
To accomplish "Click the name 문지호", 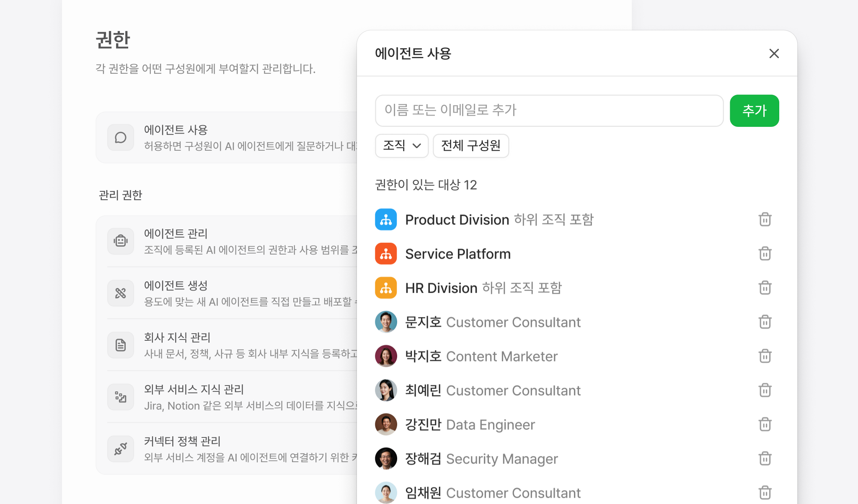I will [x=423, y=322].
